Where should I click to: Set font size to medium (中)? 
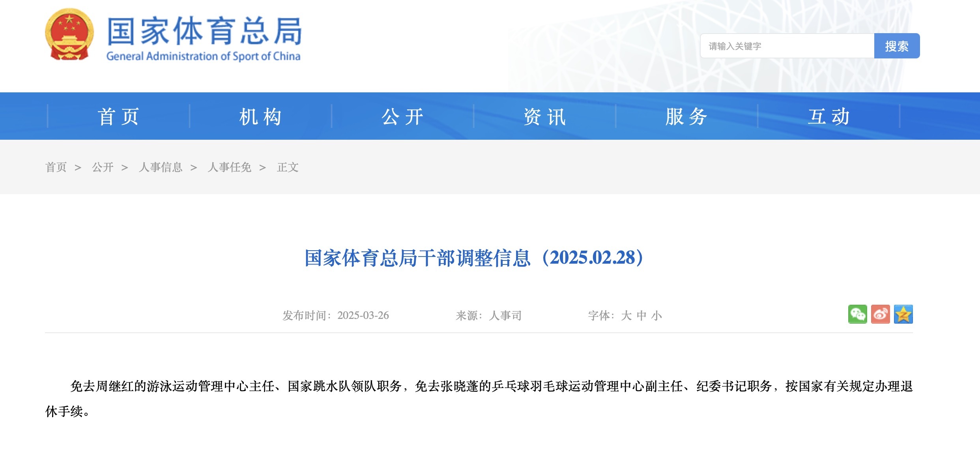641,316
